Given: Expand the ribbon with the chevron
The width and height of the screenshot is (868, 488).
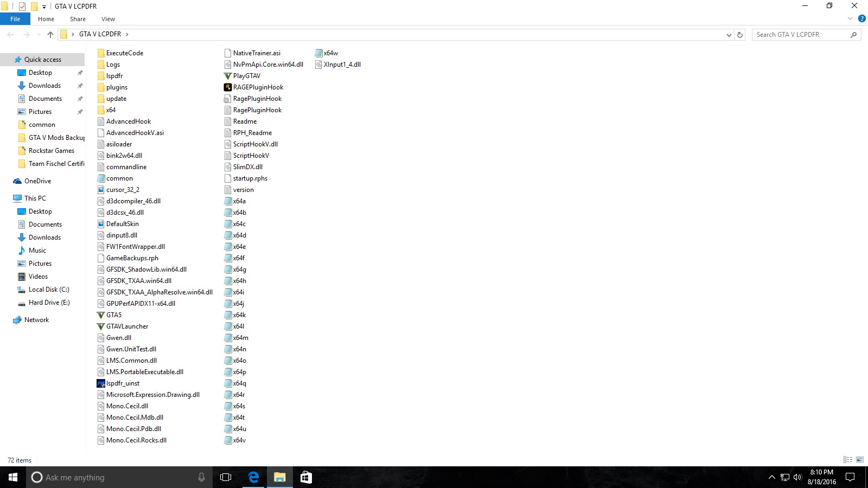Looking at the screenshot, I should point(850,19).
